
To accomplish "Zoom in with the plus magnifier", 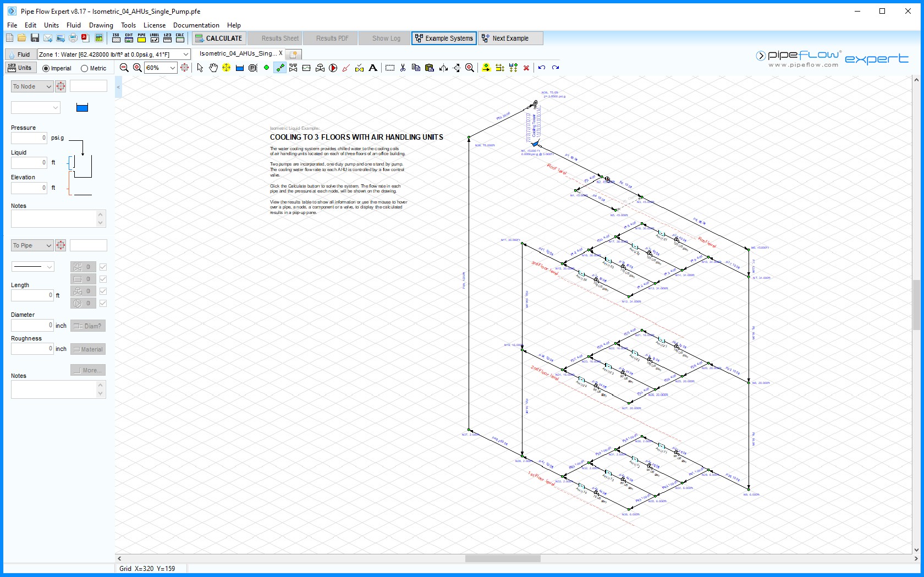I will coord(137,68).
